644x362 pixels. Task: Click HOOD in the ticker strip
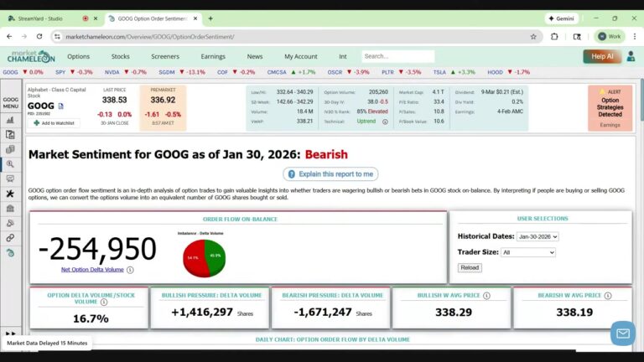tap(495, 72)
